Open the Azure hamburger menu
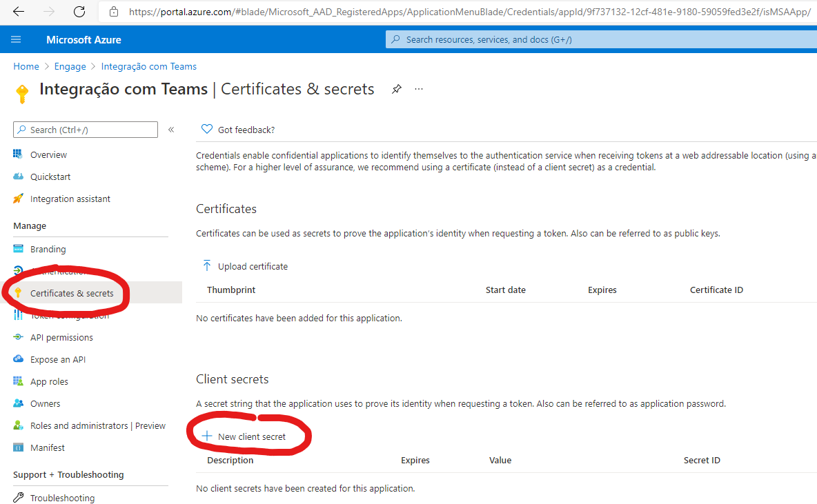This screenshot has width=817, height=504. click(16, 39)
